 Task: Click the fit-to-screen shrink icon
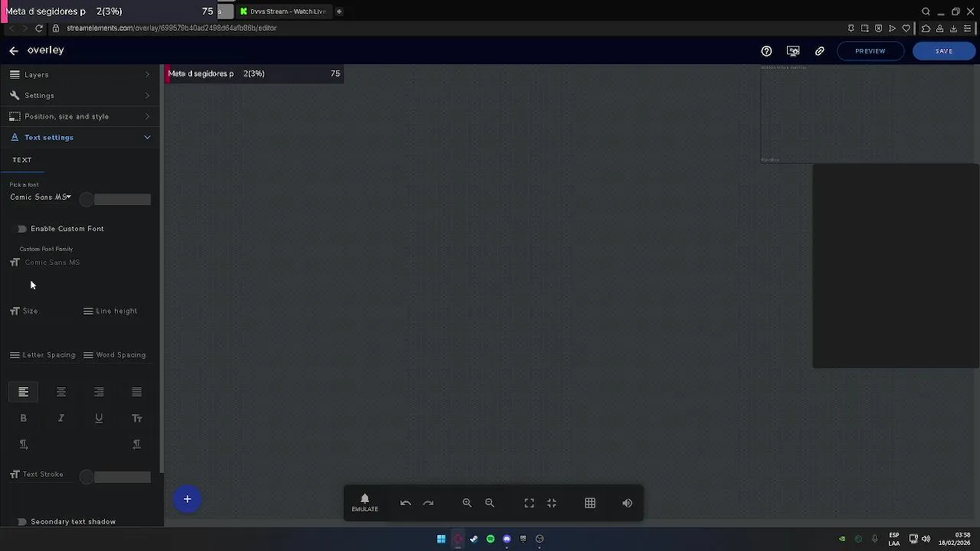552,503
